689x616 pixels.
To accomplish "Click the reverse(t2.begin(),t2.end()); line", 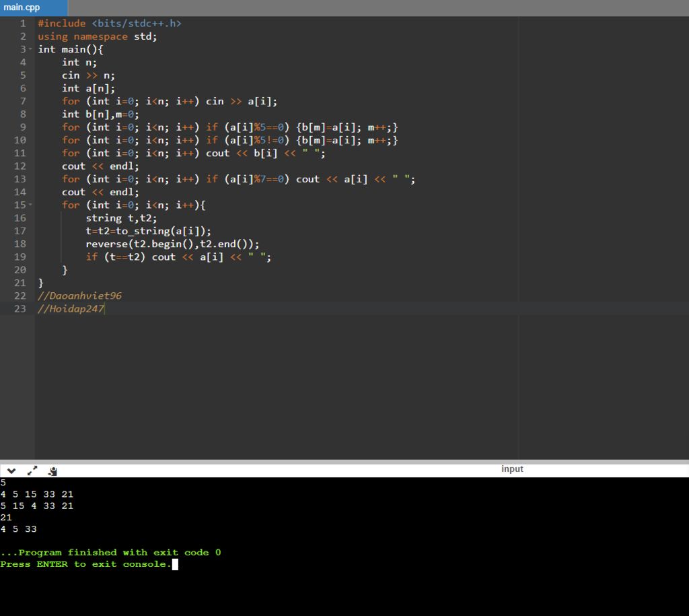I will tap(173, 244).
